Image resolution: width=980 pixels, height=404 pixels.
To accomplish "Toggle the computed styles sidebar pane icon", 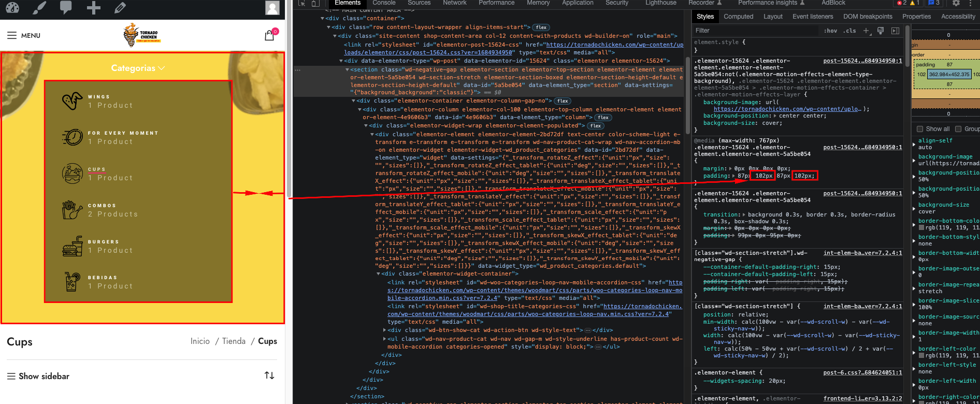I will coord(895,31).
